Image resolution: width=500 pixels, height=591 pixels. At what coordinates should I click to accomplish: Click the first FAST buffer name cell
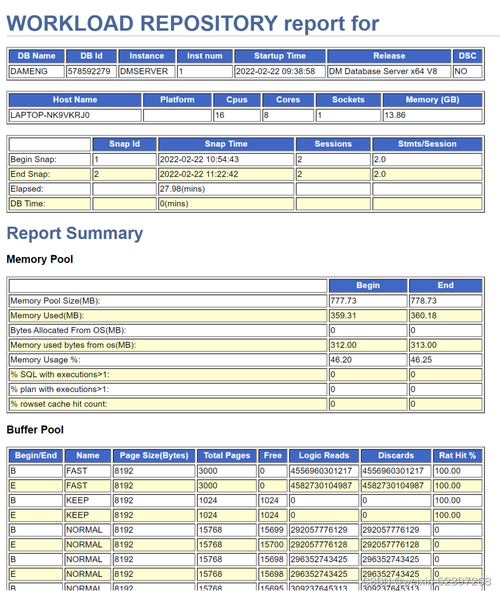88,471
